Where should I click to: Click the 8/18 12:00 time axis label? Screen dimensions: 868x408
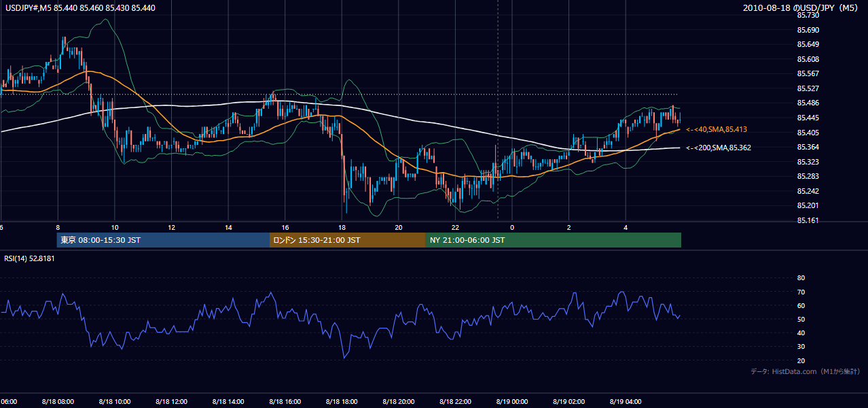click(171, 401)
